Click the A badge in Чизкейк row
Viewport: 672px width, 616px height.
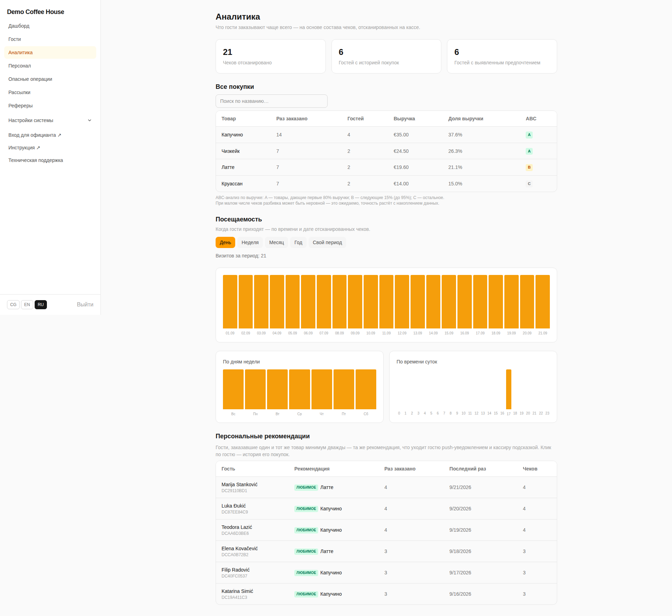[x=529, y=151]
